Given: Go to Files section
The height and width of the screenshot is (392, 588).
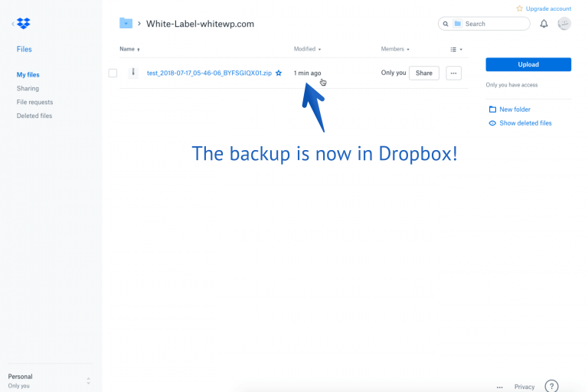Looking at the screenshot, I should pos(24,49).
